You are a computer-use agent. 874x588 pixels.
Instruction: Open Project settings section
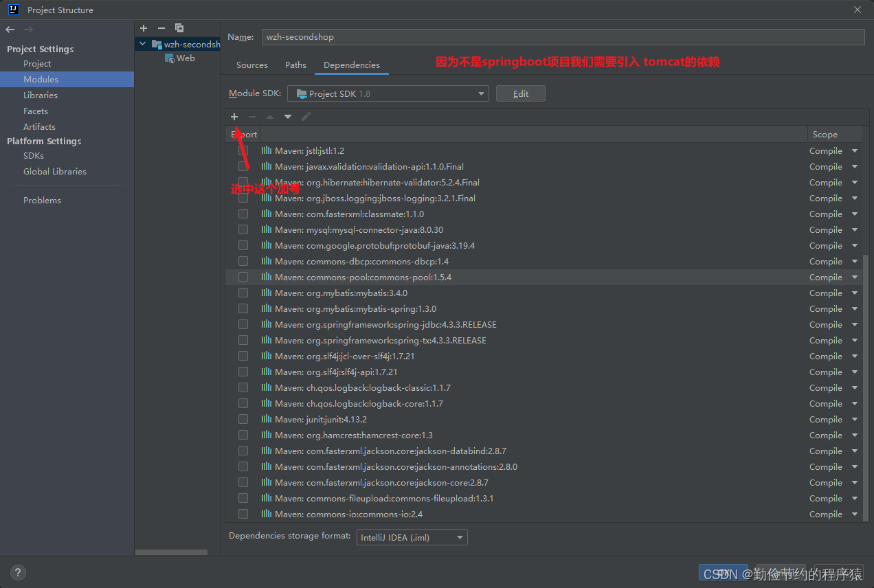coord(37,63)
